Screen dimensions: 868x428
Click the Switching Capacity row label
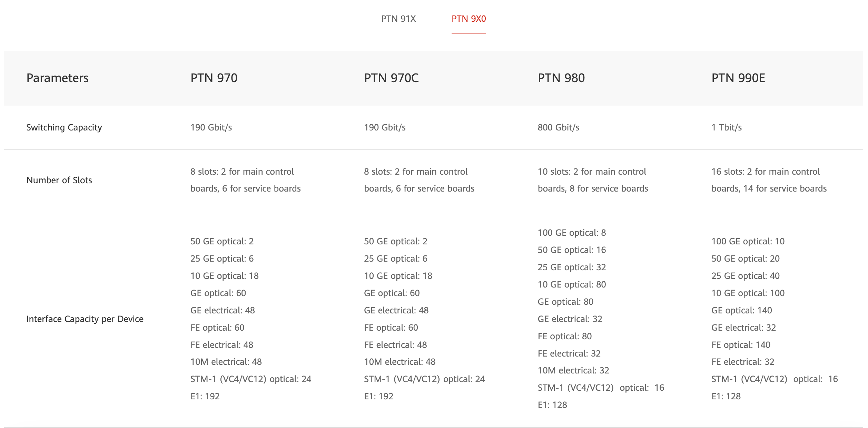64,127
